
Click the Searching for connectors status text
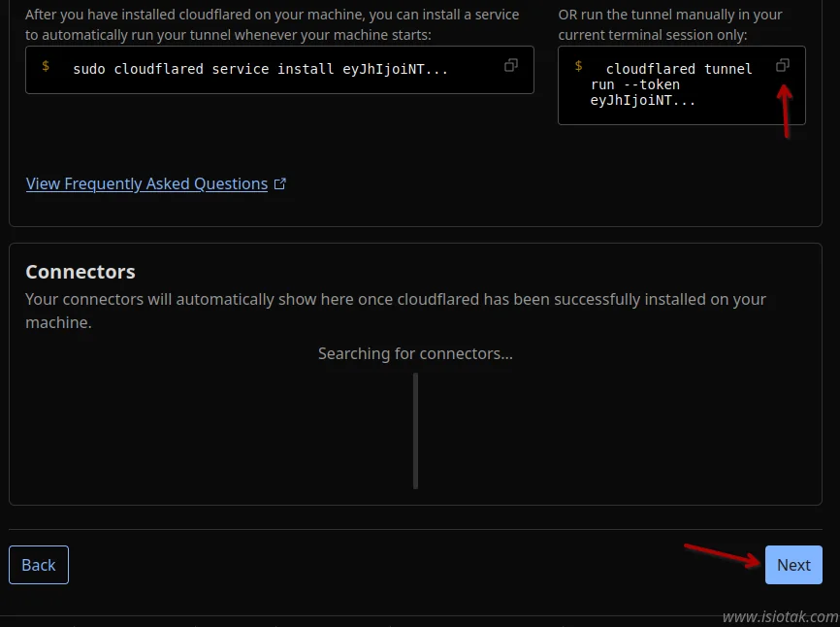[x=415, y=353]
